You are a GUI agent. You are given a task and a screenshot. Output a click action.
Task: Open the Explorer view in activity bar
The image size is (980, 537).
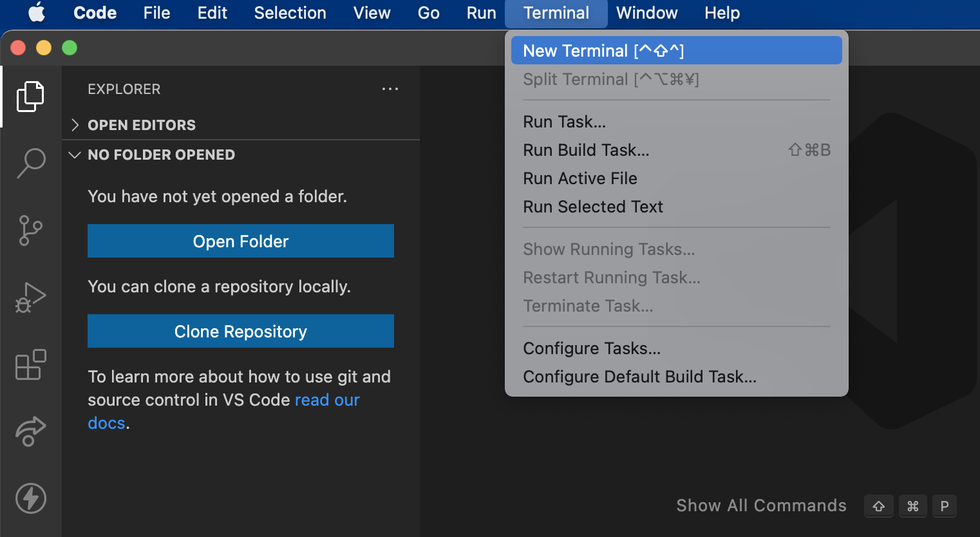[x=30, y=97]
